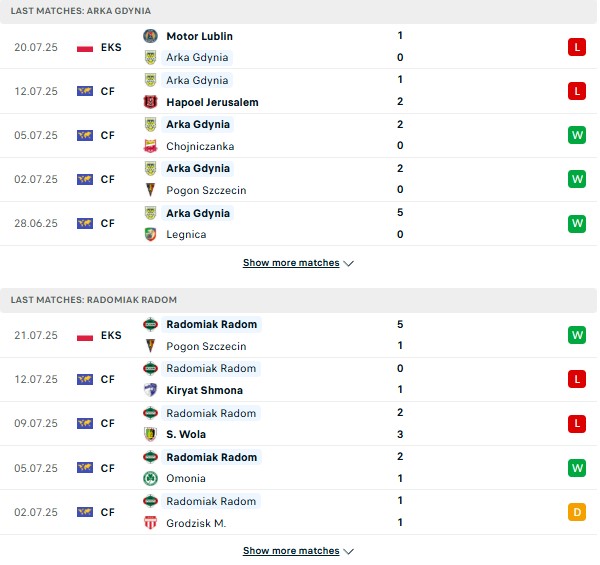The height and width of the screenshot is (565, 600).
Task: Click Poland flag icon on 20.07.25 match
Action: coord(85,47)
